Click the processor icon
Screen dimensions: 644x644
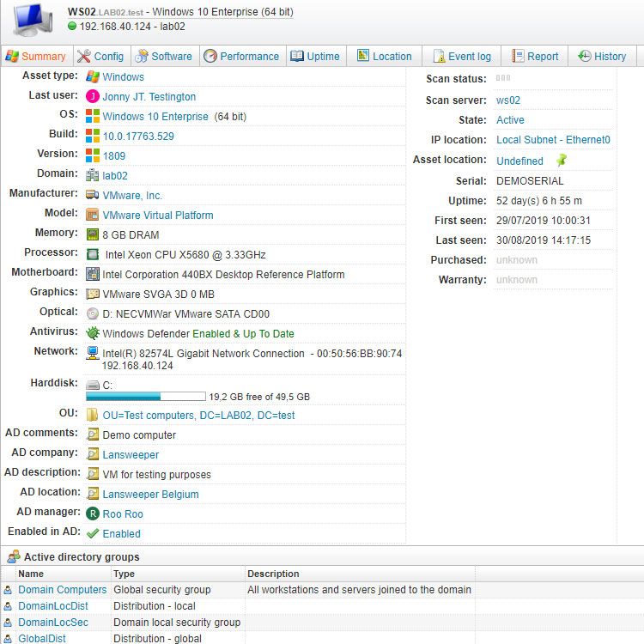[x=93, y=254]
